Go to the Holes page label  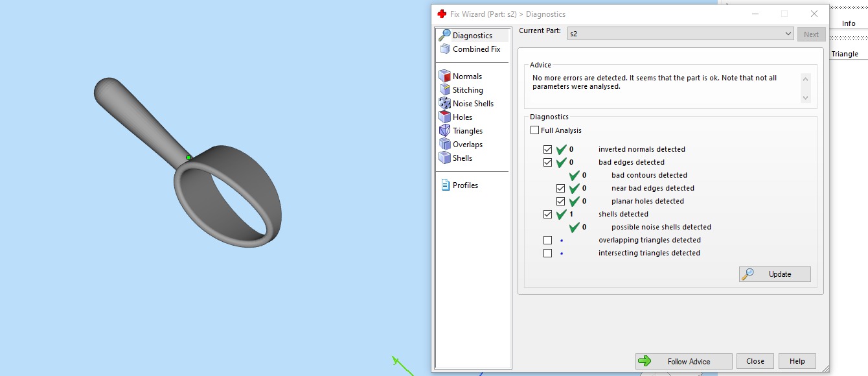click(463, 117)
